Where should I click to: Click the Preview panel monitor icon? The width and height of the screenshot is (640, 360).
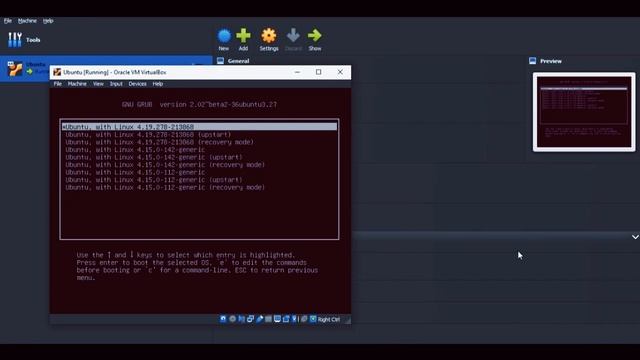click(x=532, y=61)
